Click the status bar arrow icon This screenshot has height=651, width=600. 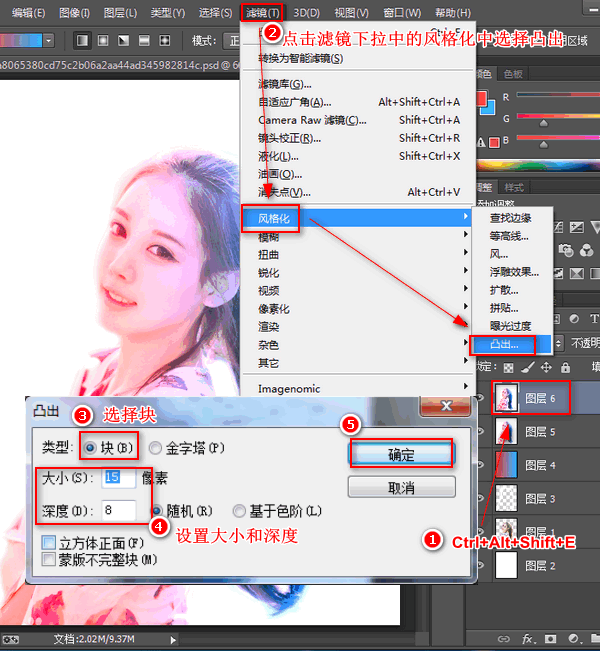[x=173, y=640]
